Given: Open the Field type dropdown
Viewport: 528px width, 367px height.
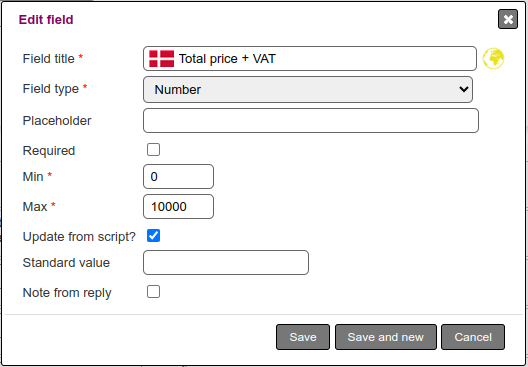Looking at the screenshot, I should (x=308, y=90).
